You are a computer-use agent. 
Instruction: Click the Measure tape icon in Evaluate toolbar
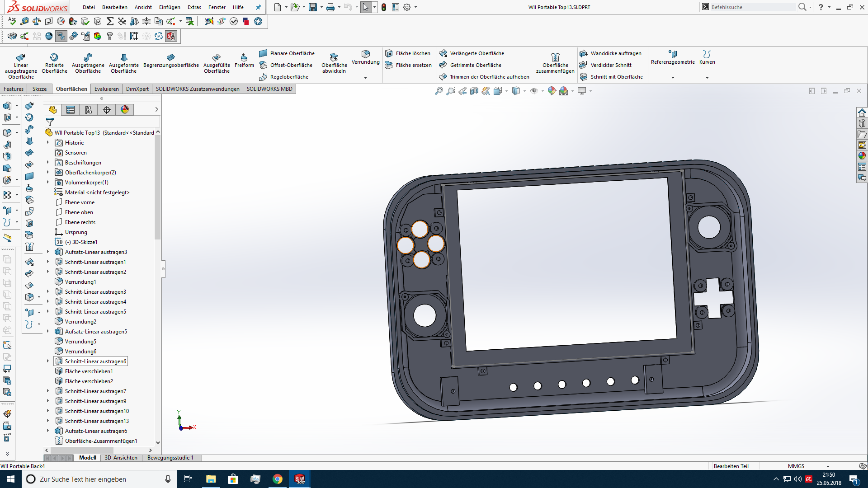tap(24, 21)
